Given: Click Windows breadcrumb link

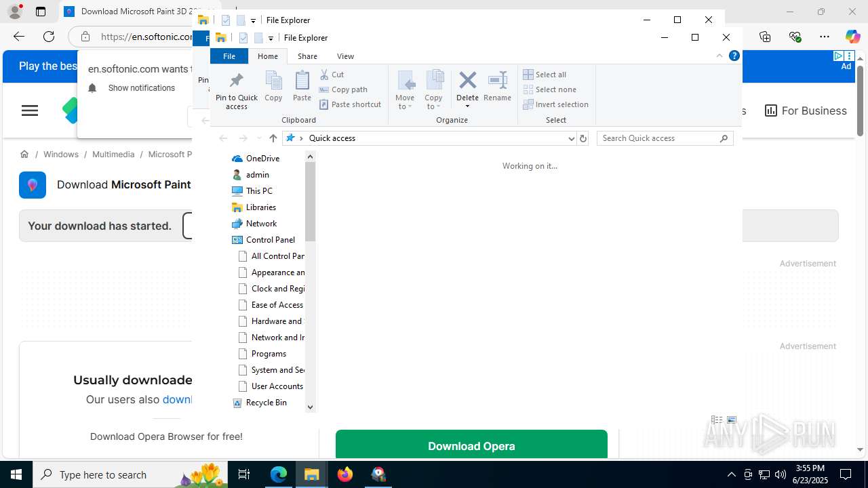Looking at the screenshot, I should tap(61, 155).
